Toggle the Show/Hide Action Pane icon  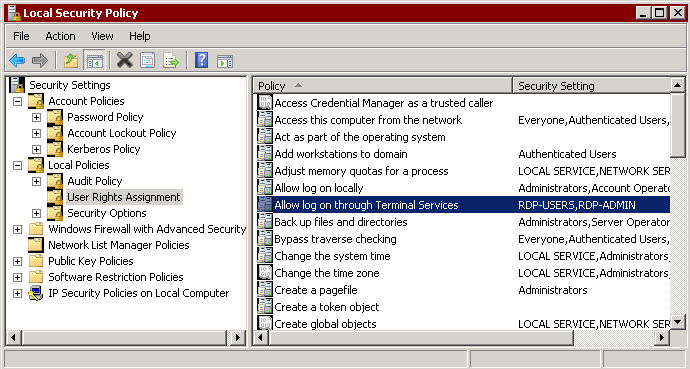[x=224, y=61]
